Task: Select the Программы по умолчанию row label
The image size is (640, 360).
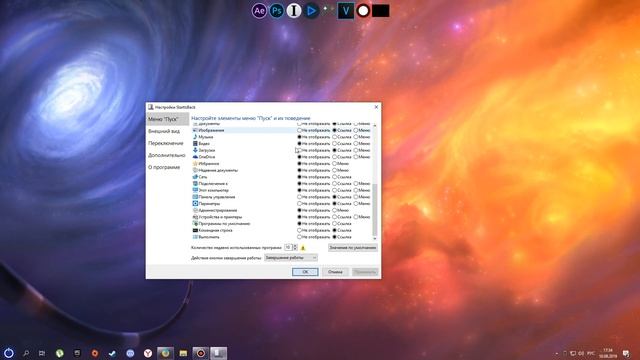Action: click(x=224, y=224)
